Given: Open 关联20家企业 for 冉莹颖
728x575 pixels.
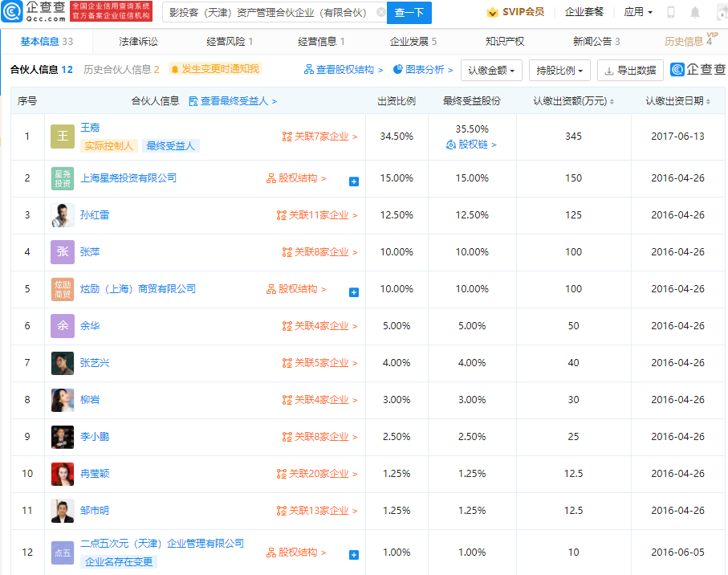Looking at the screenshot, I should point(317,474).
